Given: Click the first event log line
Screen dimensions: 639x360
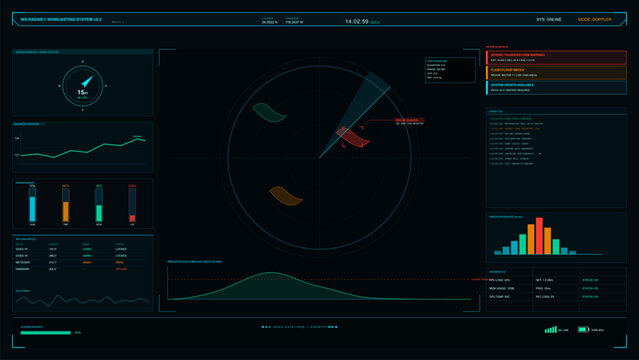Looking at the screenshot, I should (511, 119).
